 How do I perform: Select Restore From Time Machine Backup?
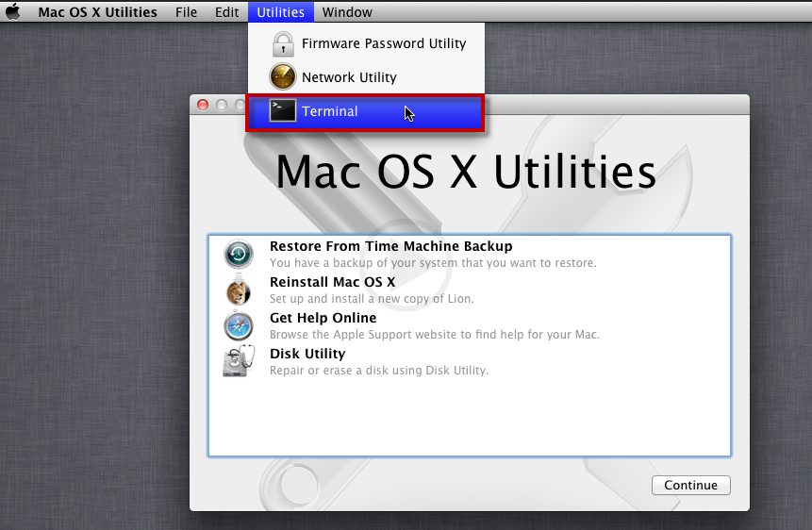click(x=391, y=246)
